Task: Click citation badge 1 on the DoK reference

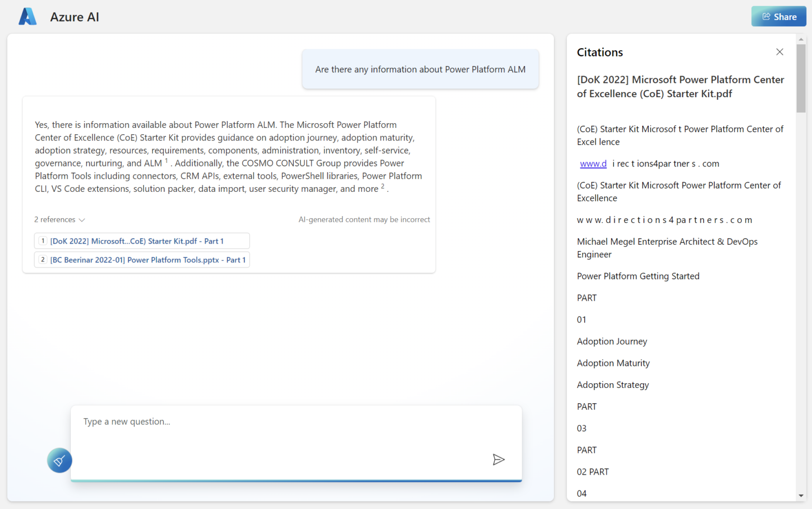Action: (x=43, y=240)
